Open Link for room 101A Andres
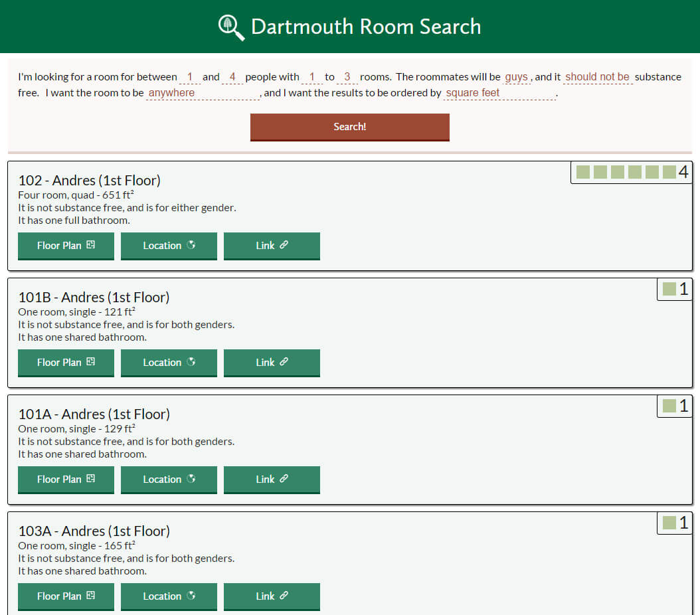The height and width of the screenshot is (615, 700). pos(272,480)
